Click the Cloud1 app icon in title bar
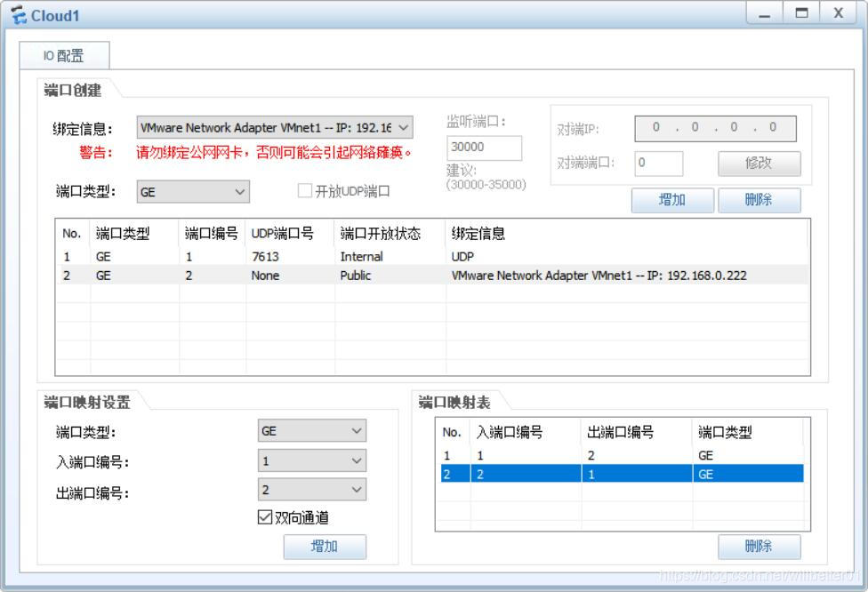 coord(19,15)
